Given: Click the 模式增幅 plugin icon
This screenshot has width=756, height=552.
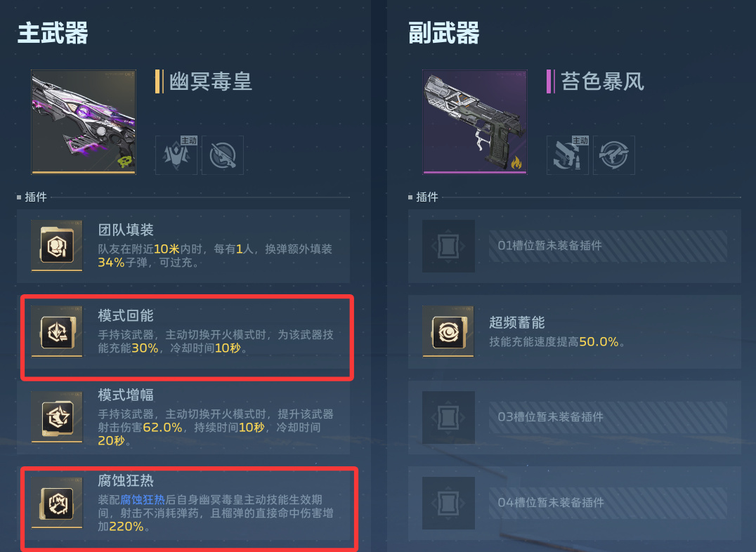Looking at the screenshot, I should [x=57, y=417].
